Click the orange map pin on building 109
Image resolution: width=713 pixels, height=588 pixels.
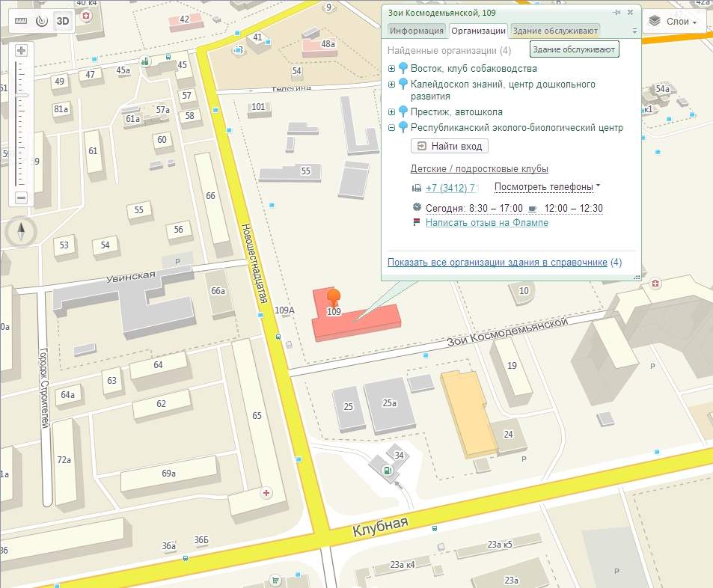[334, 297]
